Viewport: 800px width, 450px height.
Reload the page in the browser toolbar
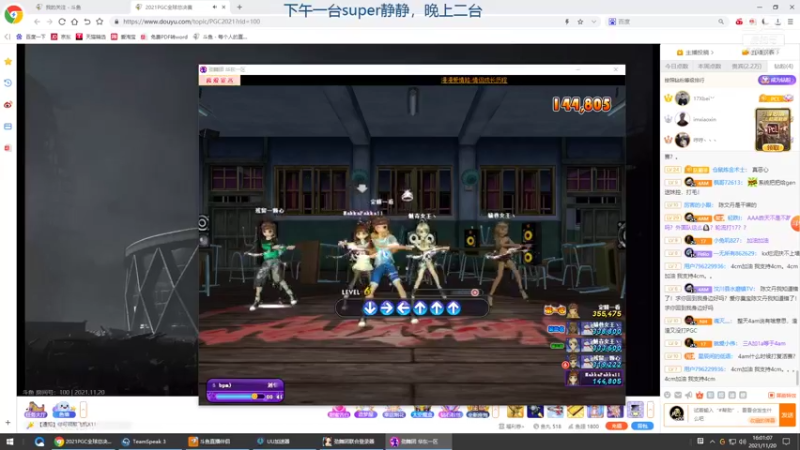click(x=62, y=21)
